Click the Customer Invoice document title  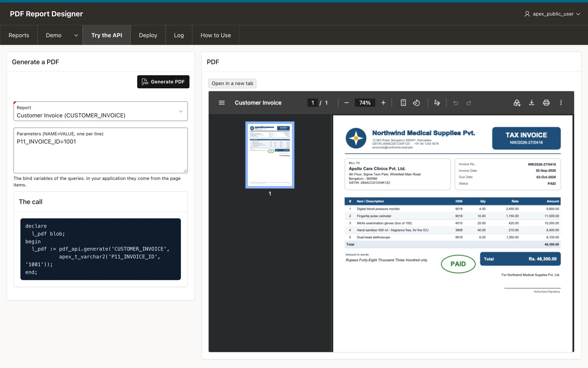258,103
